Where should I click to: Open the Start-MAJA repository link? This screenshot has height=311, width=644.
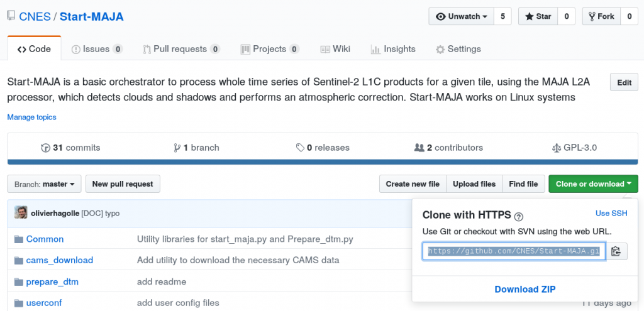tap(92, 17)
